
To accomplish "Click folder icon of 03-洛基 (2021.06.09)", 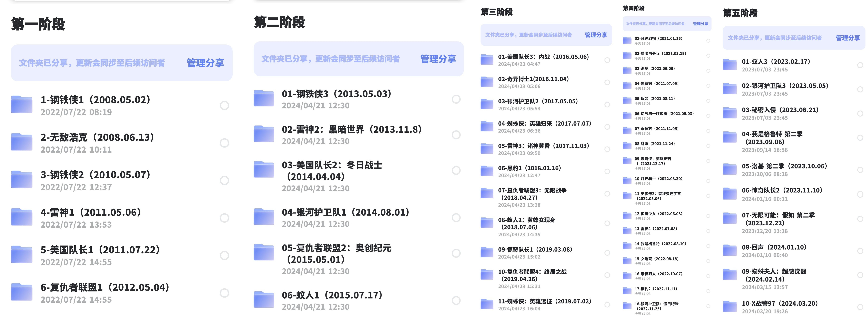I will tap(627, 70).
